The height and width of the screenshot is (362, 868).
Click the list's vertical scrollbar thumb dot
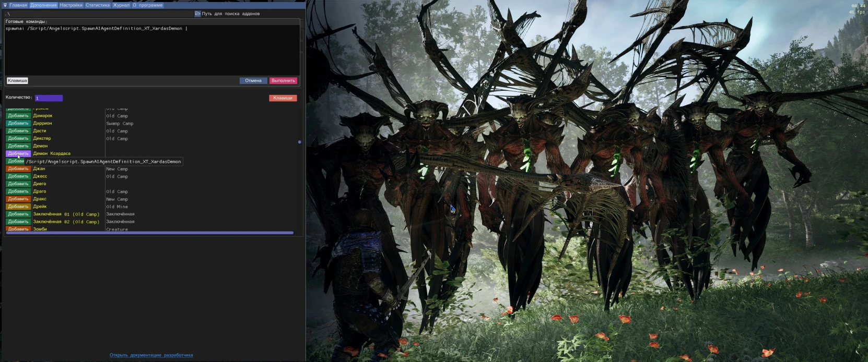coord(299,142)
